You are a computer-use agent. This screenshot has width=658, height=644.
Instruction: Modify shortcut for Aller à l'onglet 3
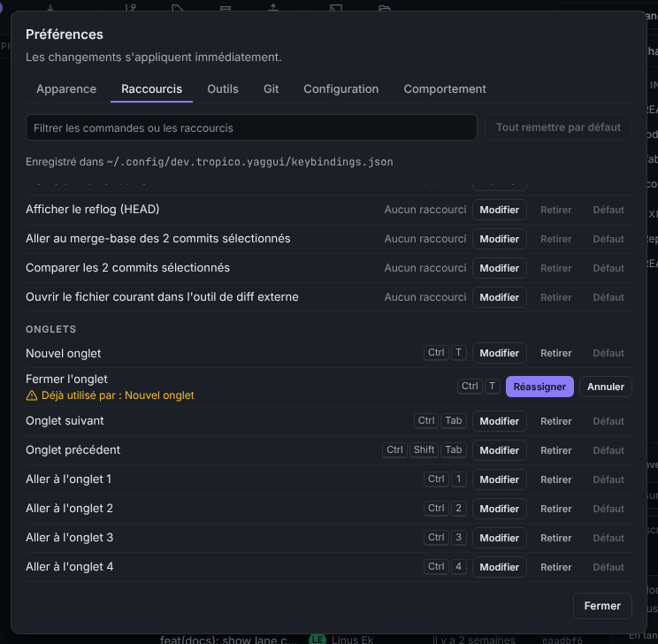pos(500,538)
